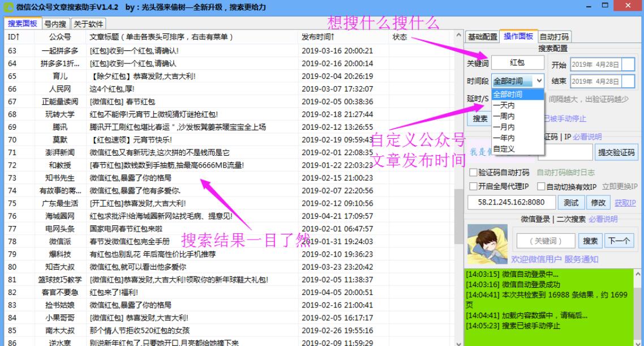Open 必看说明 link beside 证码 | IP

[587, 137]
